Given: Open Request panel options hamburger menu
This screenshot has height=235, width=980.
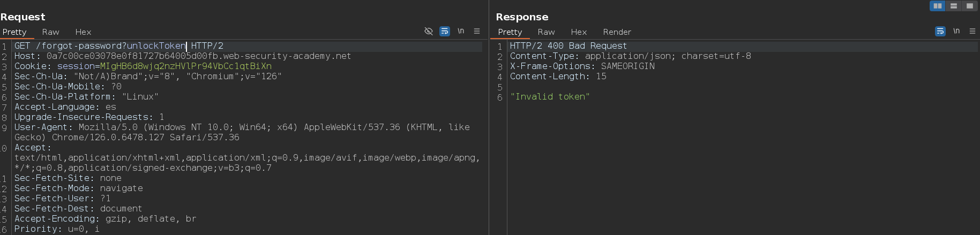Looking at the screenshot, I should tap(477, 32).
